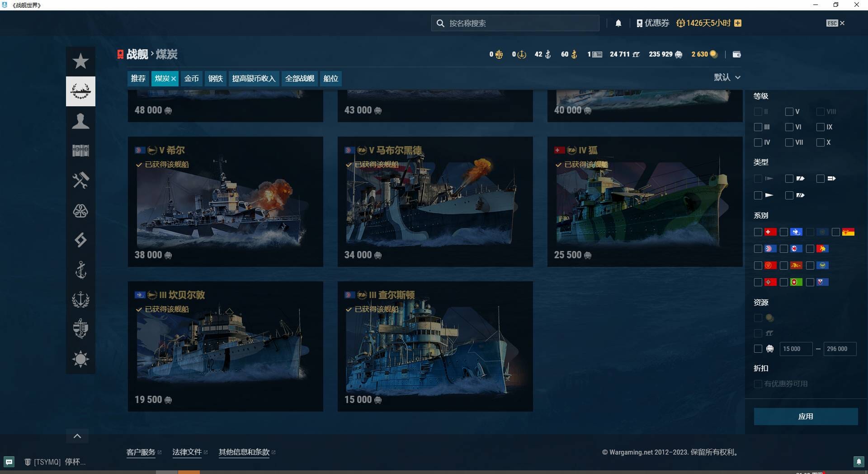The height and width of the screenshot is (474, 868).
Task: Click the maximum coal price field 296 000
Action: click(x=839, y=349)
